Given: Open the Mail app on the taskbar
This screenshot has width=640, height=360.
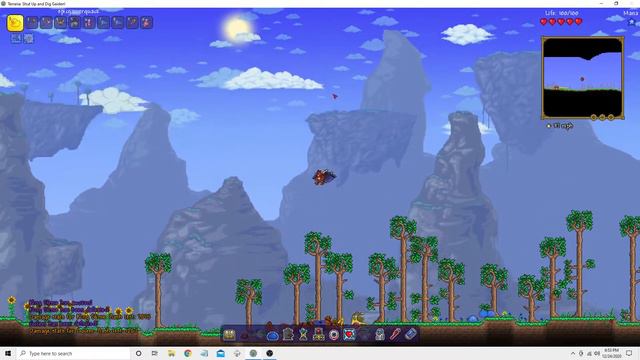Looking at the screenshot, I should pos(220,353).
